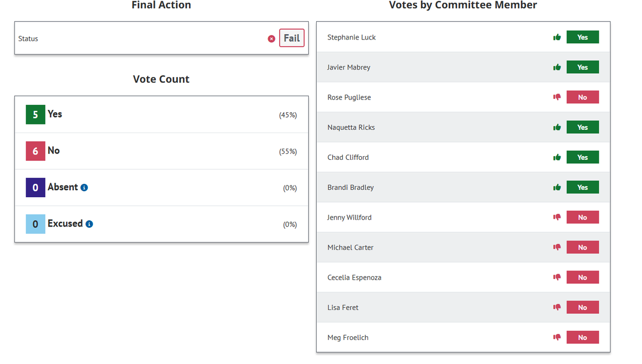
Task: Click the red No count square
Action: [x=35, y=151]
